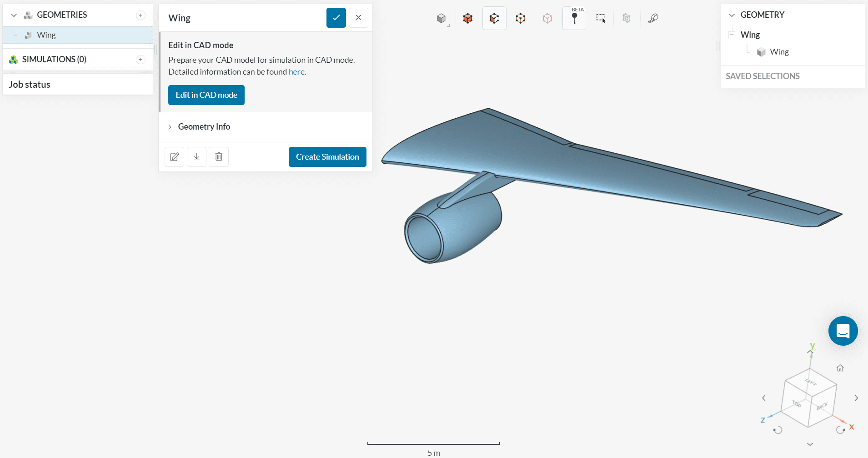Screen dimensions: 868x458
Task: Click the SIMULATIONS colored cubes icon
Action: coord(14,60)
